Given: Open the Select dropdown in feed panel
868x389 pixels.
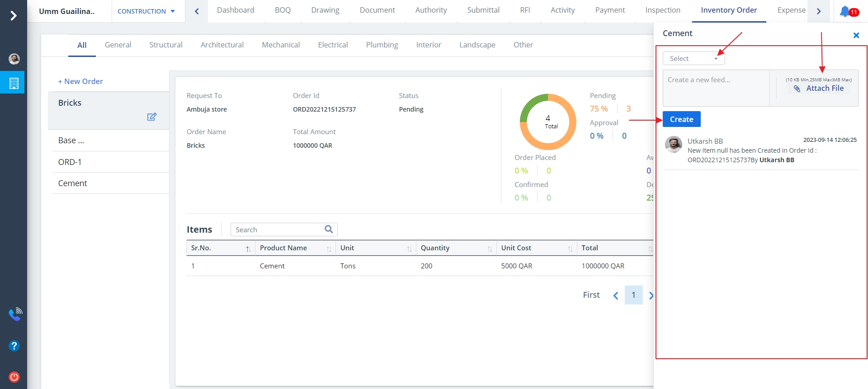Looking at the screenshot, I should [x=693, y=59].
